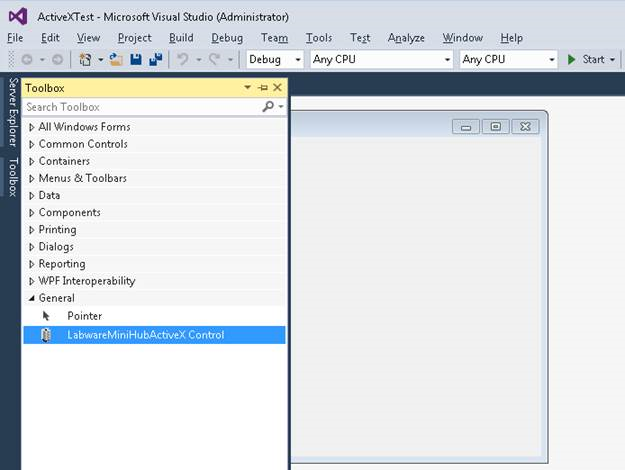Collapse the General toolbox category
The width and height of the screenshot is (625, 470).
pos(32,298)
